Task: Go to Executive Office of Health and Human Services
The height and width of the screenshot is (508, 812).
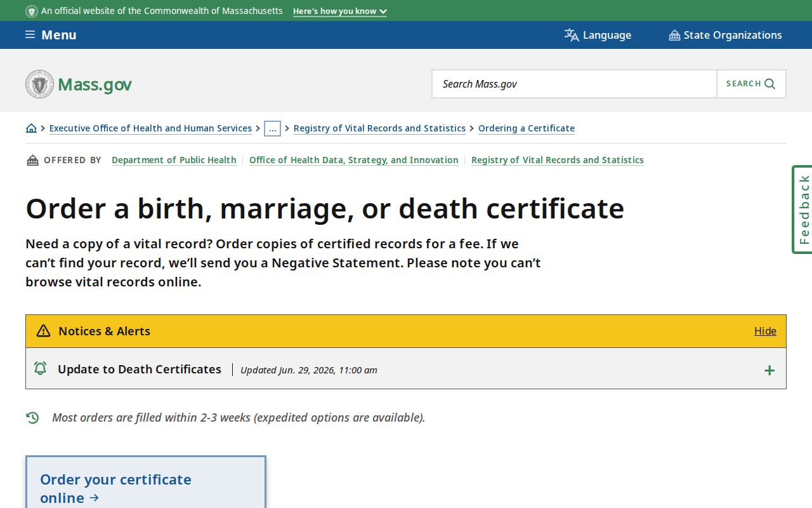Action: click(x=151, y=128)
